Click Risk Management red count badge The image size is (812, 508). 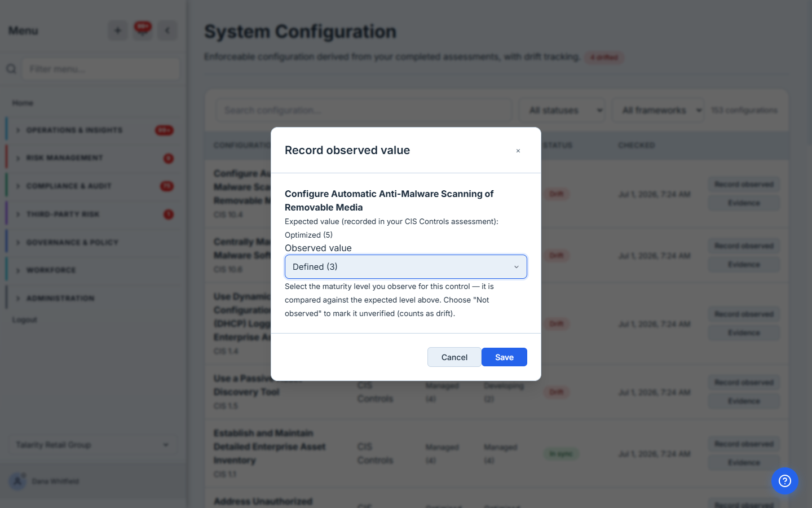point(169,159)
